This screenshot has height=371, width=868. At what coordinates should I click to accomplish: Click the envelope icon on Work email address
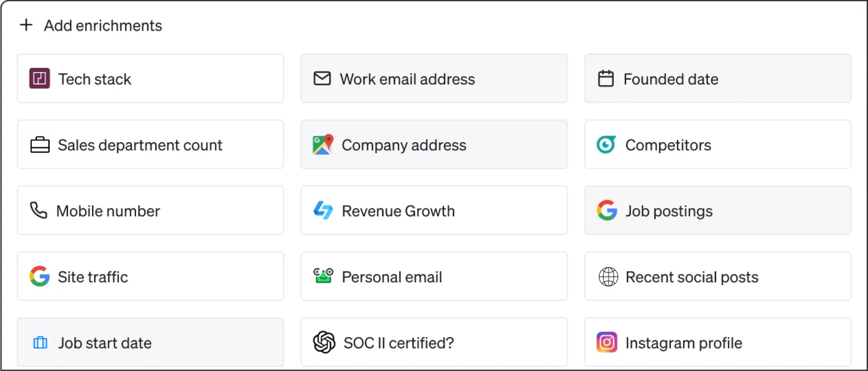click(x=322, y=79)
